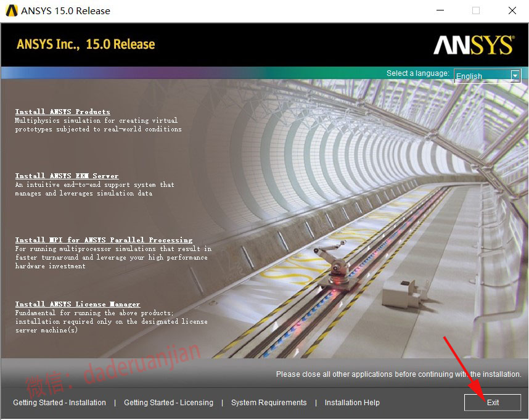Open Getting Started - Licensing guide
Viewport: 529px width, 420px height.
(169, 403)
